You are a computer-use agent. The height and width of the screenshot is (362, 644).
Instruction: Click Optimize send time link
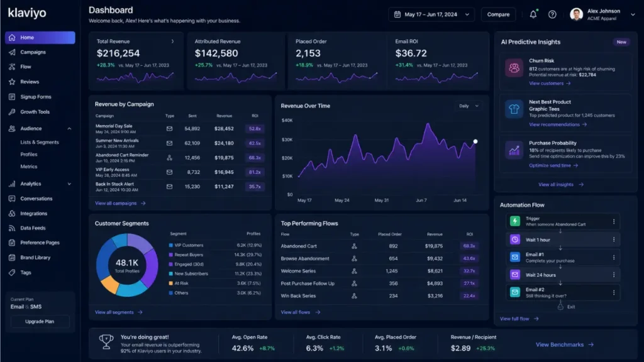pyautogui.click(x=553, y=165)
